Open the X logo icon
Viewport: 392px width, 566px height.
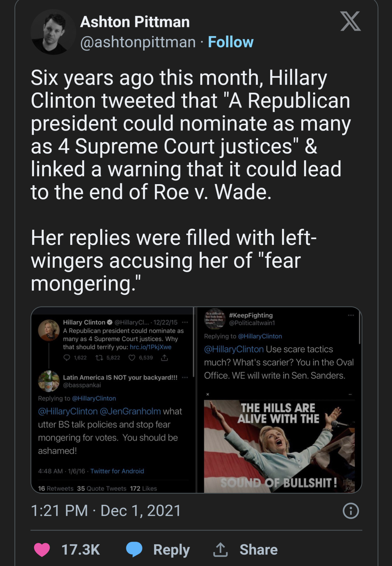[x=351, y=21]
